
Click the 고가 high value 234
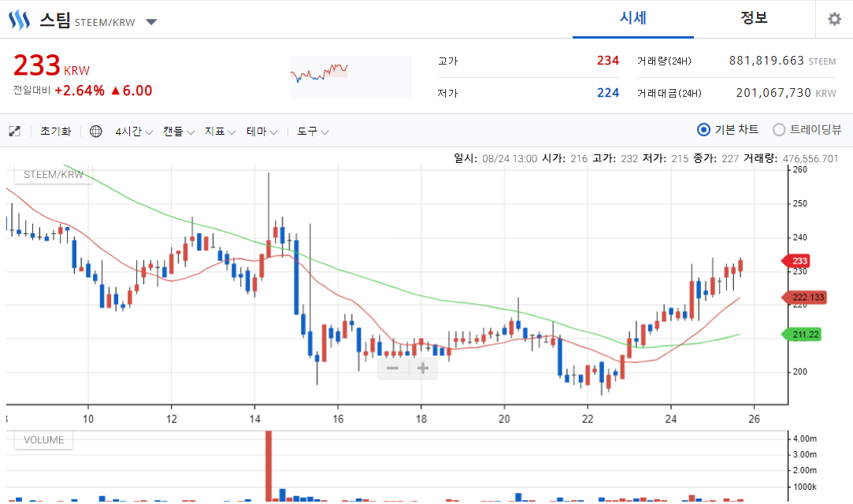pos(607,61)
